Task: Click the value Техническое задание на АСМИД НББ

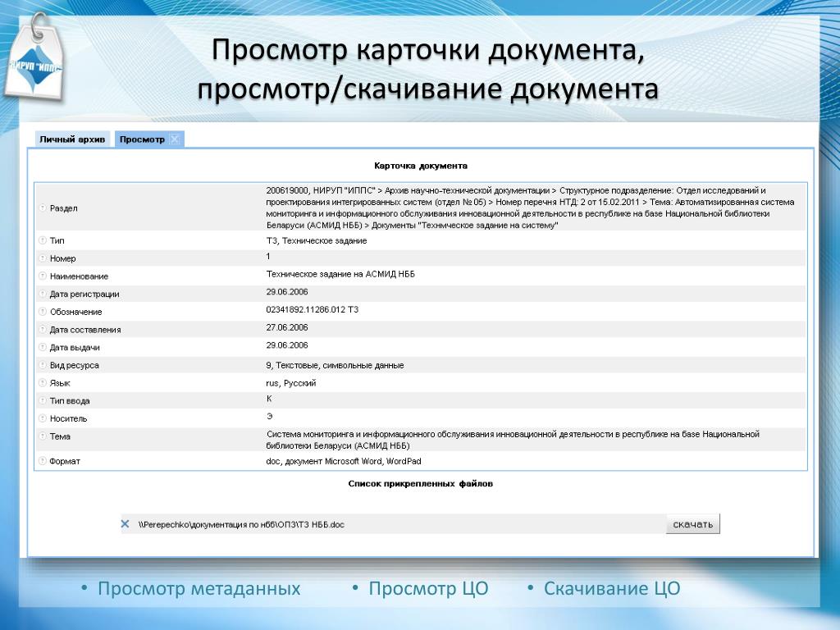Action: point(340,274)
